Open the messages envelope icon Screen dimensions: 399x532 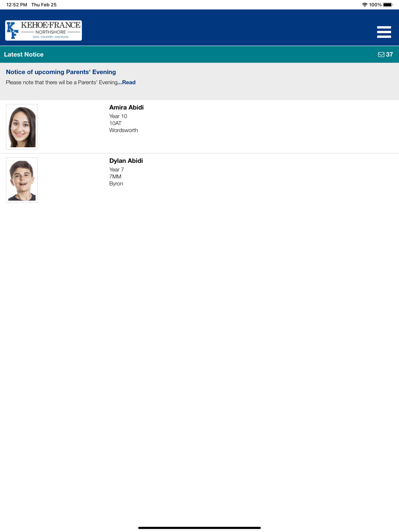(x=381, y=55)
